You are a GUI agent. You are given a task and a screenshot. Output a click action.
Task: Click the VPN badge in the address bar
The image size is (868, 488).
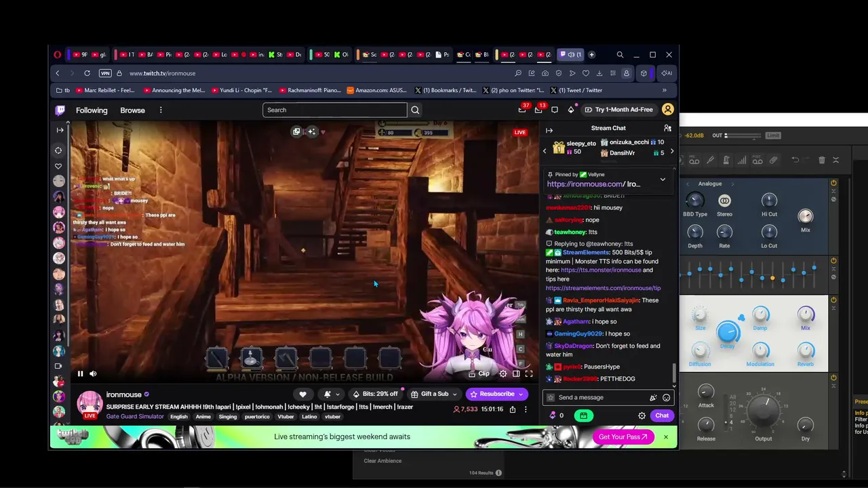(105, 73)
